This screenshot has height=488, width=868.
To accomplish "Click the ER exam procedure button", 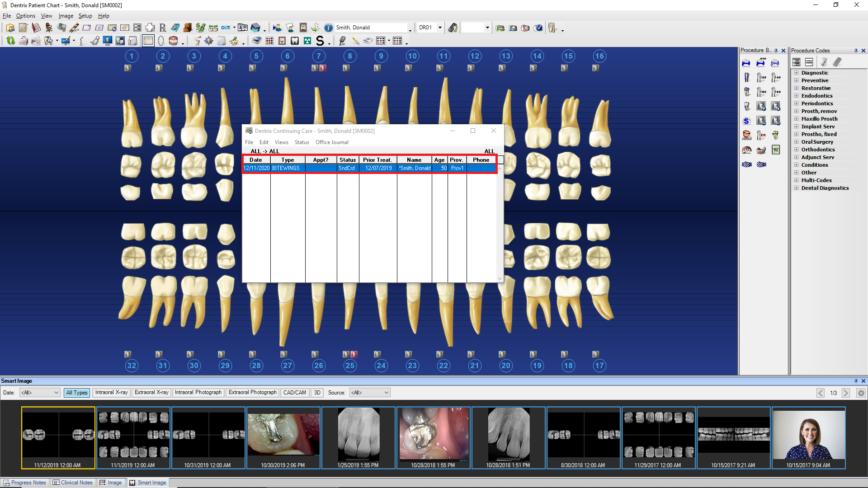I will coord(761,135).
